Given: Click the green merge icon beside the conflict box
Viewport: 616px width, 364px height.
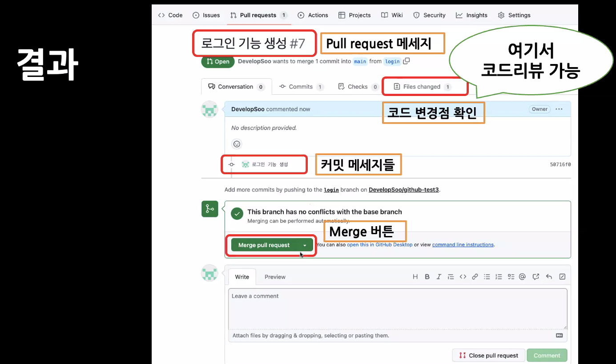Looking at the screenshot, I should [x=210, y=209].
